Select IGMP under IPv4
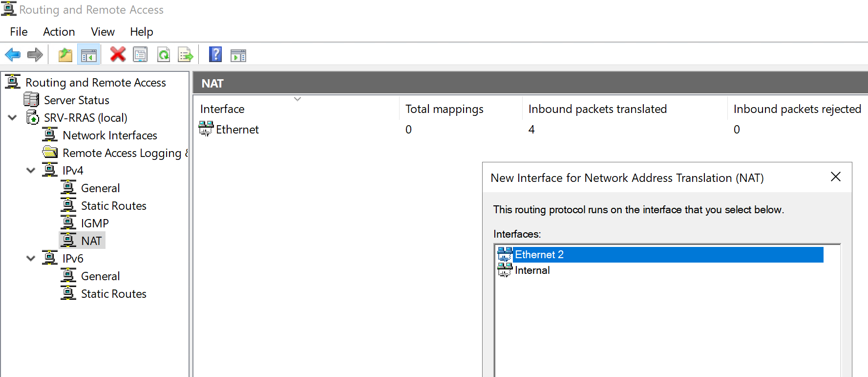The image size is (868, 377). [95, 223]
